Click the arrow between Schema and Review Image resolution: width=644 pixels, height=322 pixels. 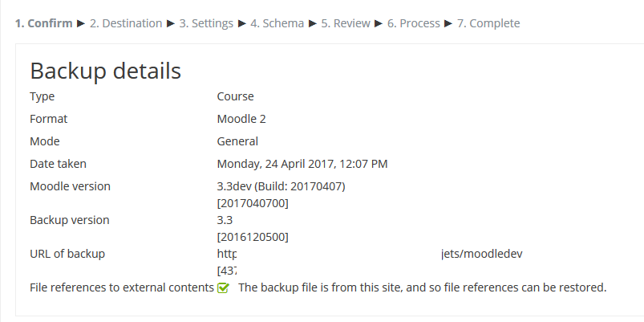coord(313,23)
